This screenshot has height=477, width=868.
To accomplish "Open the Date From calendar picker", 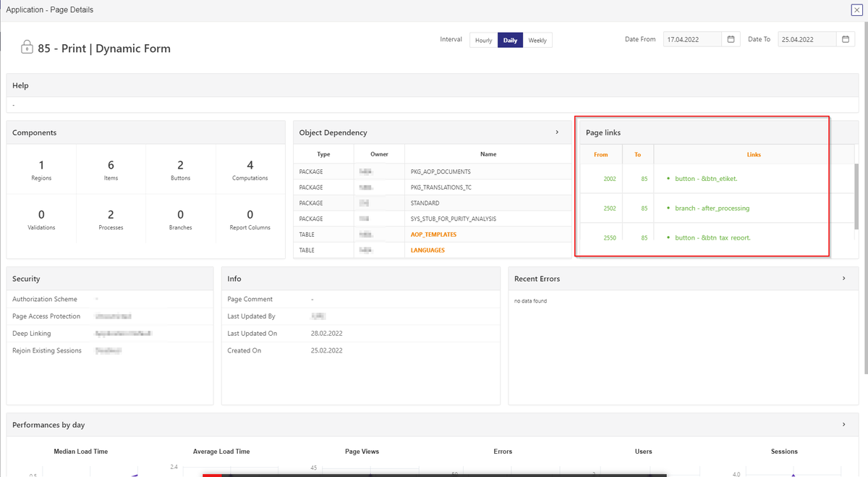I will [731, 39].
